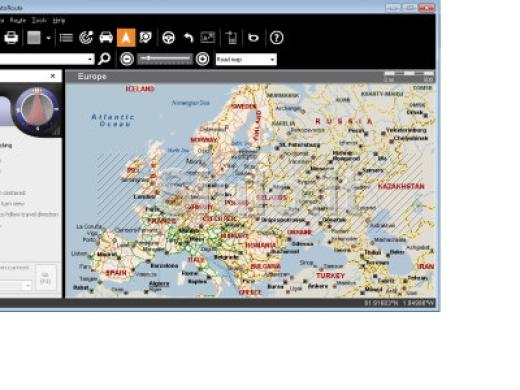
Task: Click the find nearby places icon
Action: click(146, 38)
